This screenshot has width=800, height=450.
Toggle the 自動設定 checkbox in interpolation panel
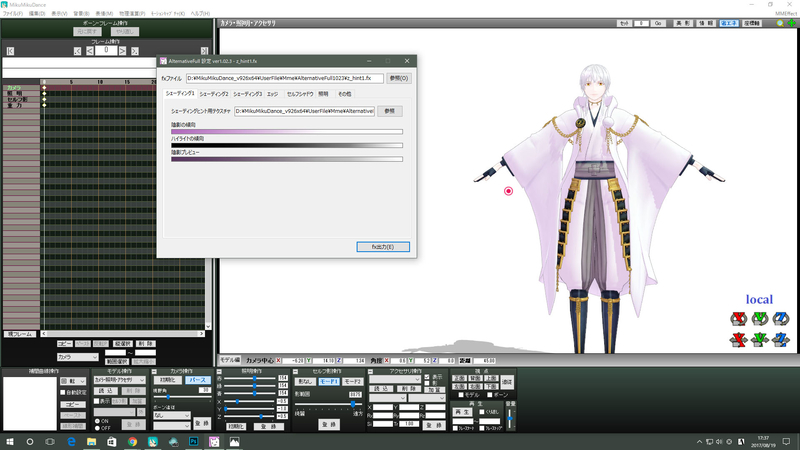[63, 392]
